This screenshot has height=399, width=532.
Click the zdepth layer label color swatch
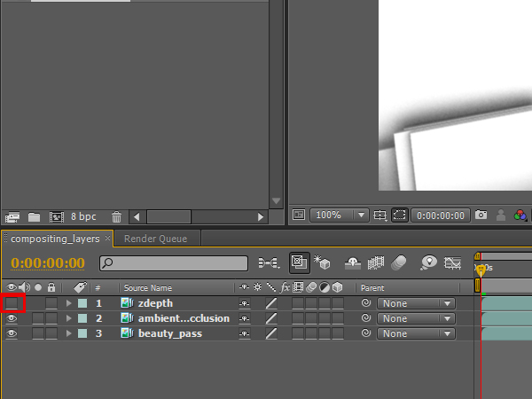82,304
